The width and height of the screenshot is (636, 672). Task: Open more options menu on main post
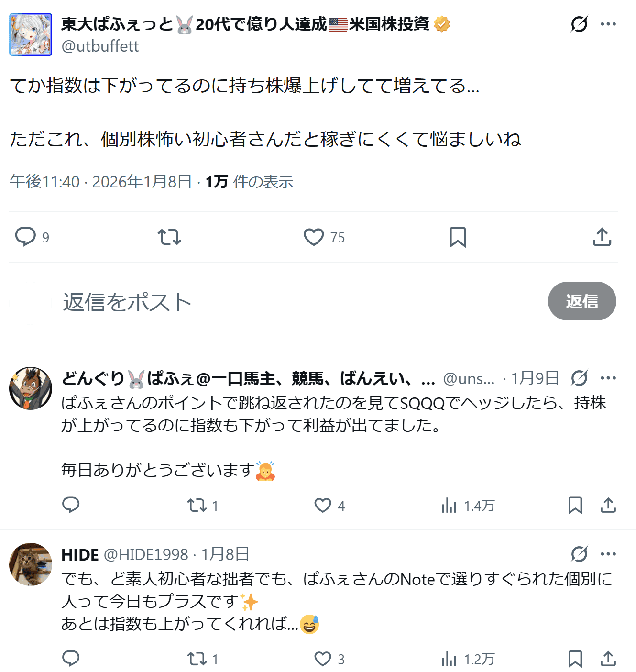click(608, 24)
